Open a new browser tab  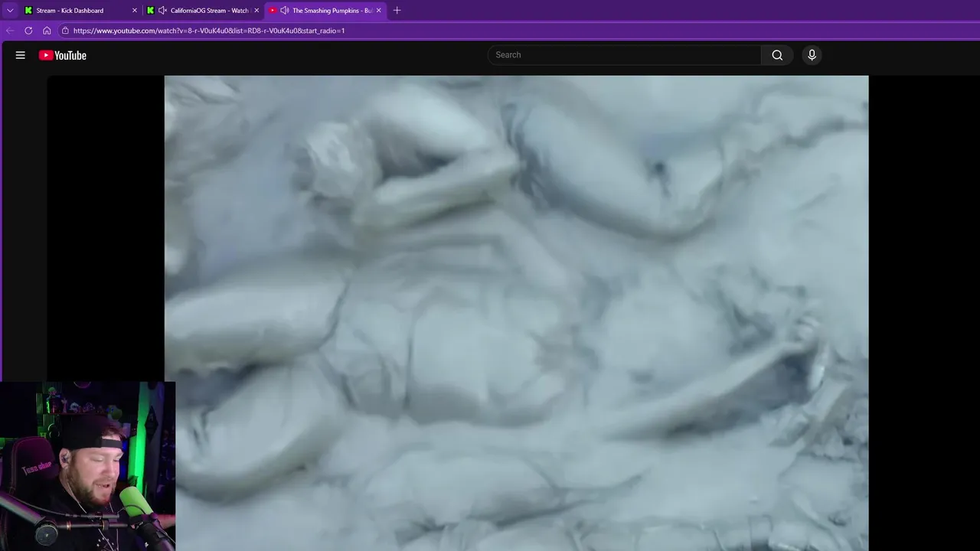point(397,11)
